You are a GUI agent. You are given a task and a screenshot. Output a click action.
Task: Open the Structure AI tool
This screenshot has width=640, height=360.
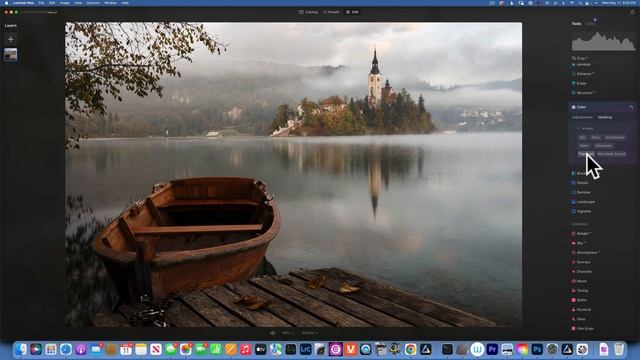(585, 93)
